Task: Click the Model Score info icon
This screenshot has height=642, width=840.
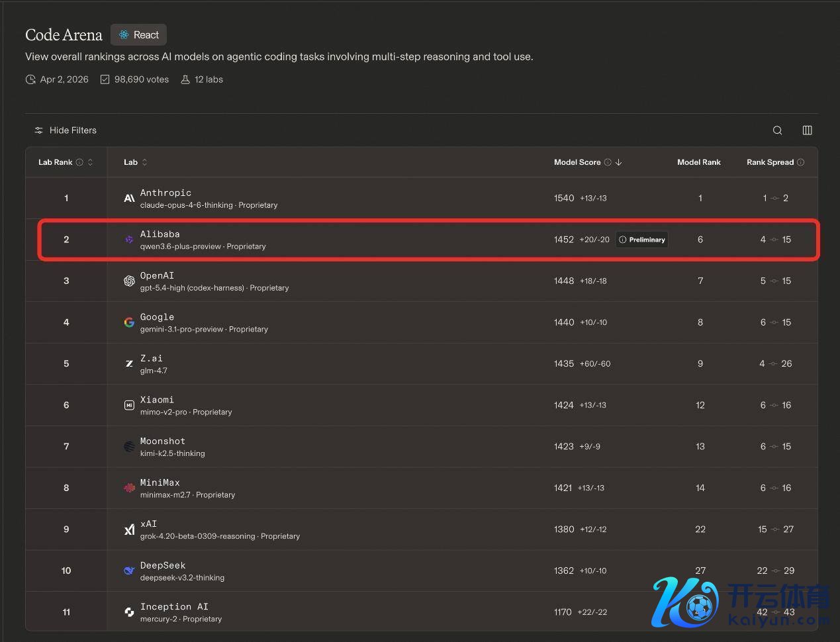Action: [607, 162]
